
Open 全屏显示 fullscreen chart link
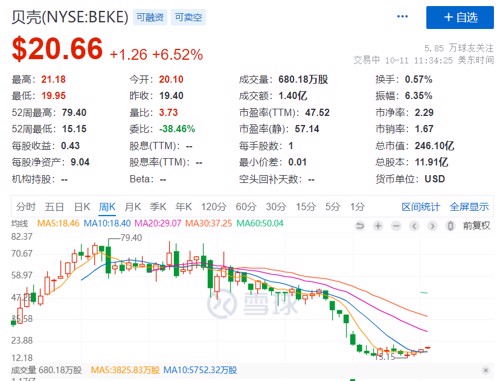coord(469,207)
